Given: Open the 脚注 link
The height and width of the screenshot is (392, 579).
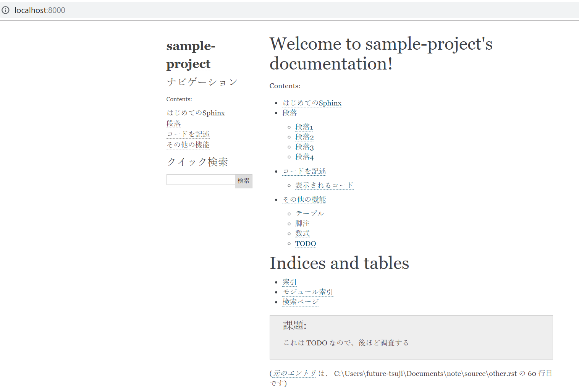Looking at the screenshot, I should tap(302, 224).
